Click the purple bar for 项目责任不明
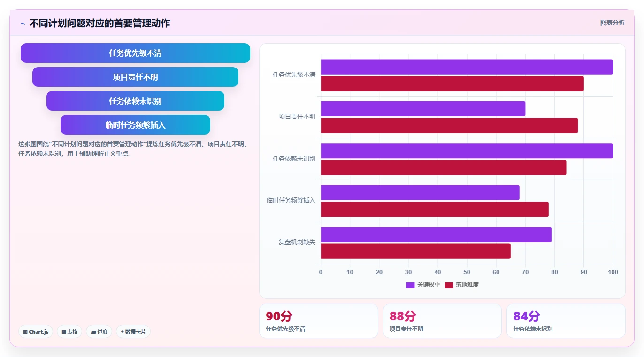This screenshot has width=644, height=357. point(423,109)
